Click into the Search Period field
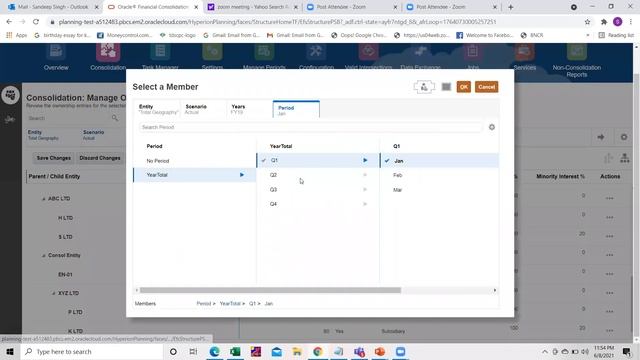Screen dimensions: 640x360 coord(311,127)
